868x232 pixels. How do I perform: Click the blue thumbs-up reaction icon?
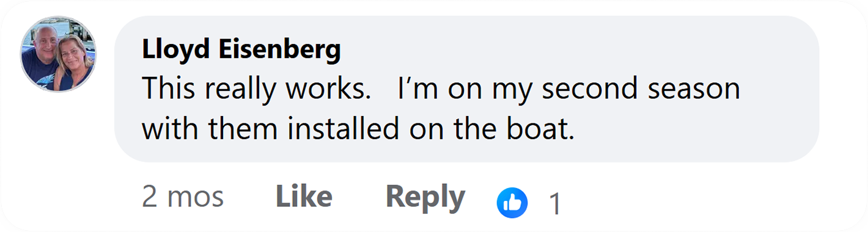point(512,203)
